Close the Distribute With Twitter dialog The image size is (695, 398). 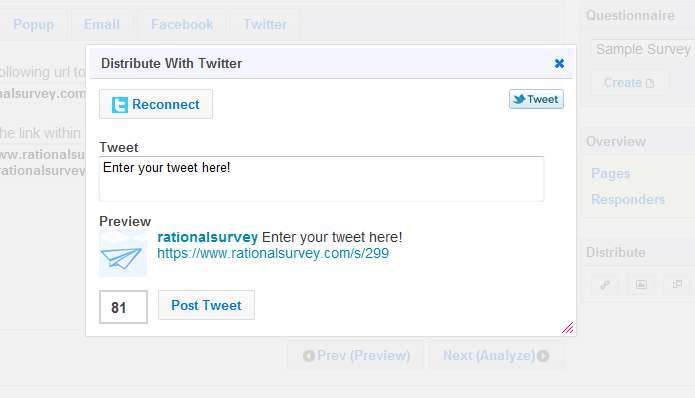559,63
